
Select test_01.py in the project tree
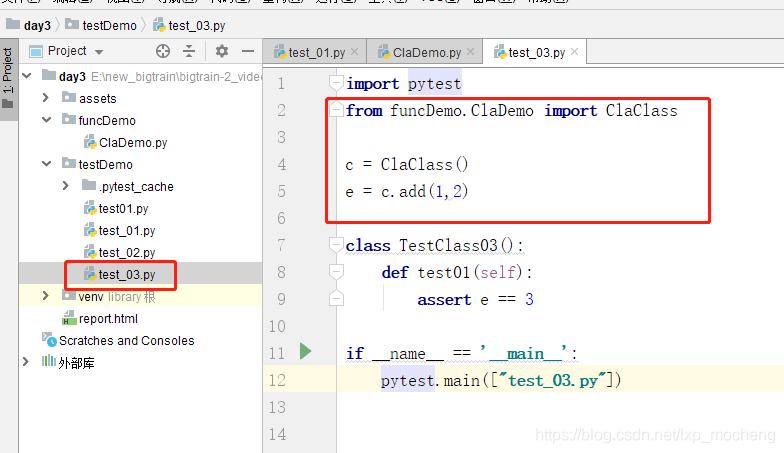point(119,230)
